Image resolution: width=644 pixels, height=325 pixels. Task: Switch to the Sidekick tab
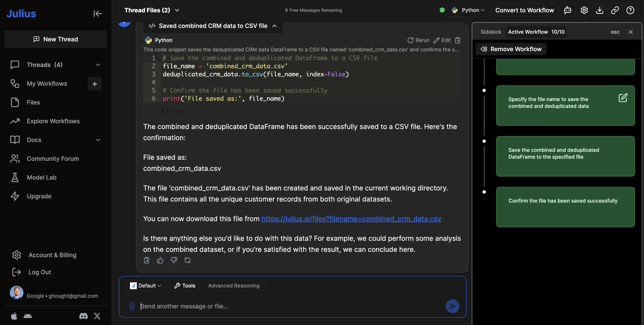pyautogui.click(x=491, y=32)
